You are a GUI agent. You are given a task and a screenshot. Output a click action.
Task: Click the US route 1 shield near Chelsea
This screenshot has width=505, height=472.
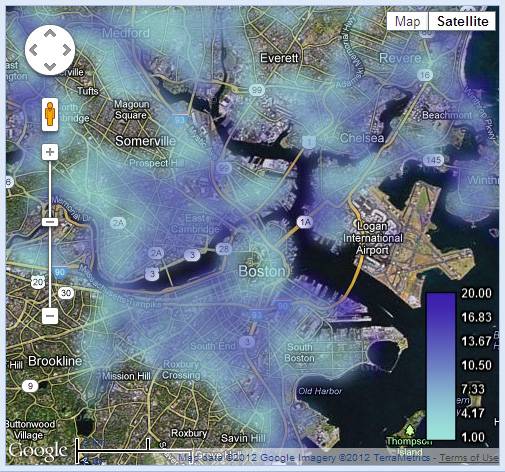309,142
